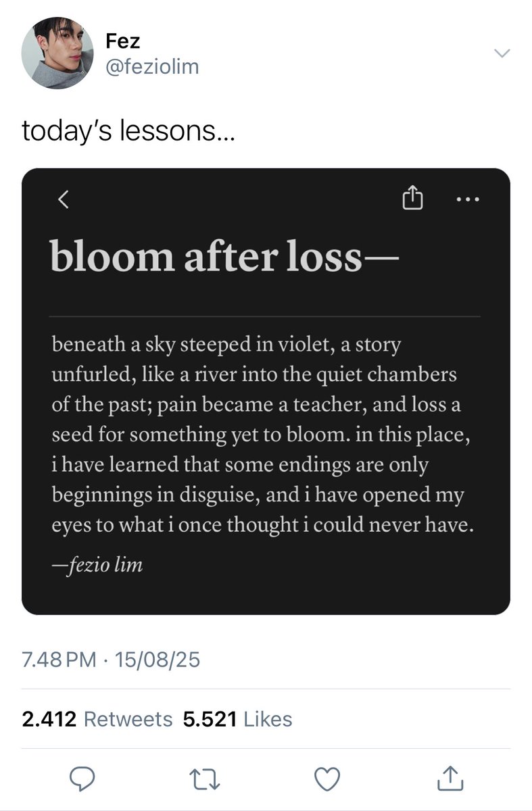
Task: Open the three-dot menu in the note
Action: tap(466, 199)
